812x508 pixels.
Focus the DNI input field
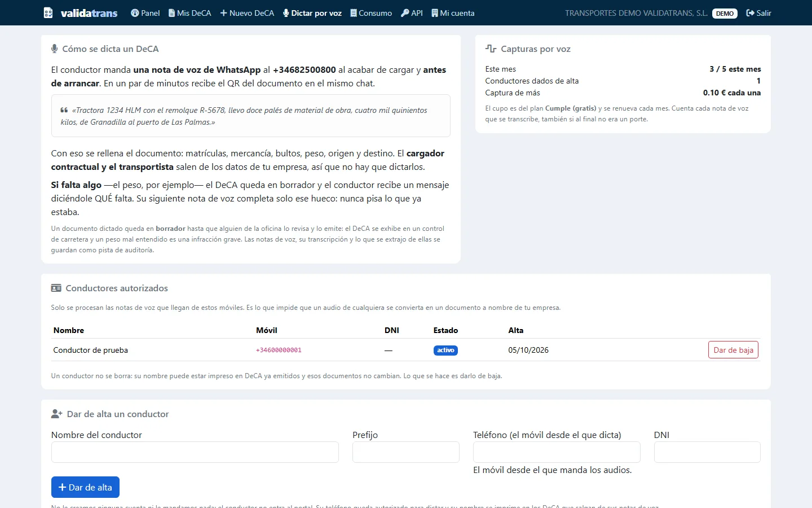coord(707,452)
